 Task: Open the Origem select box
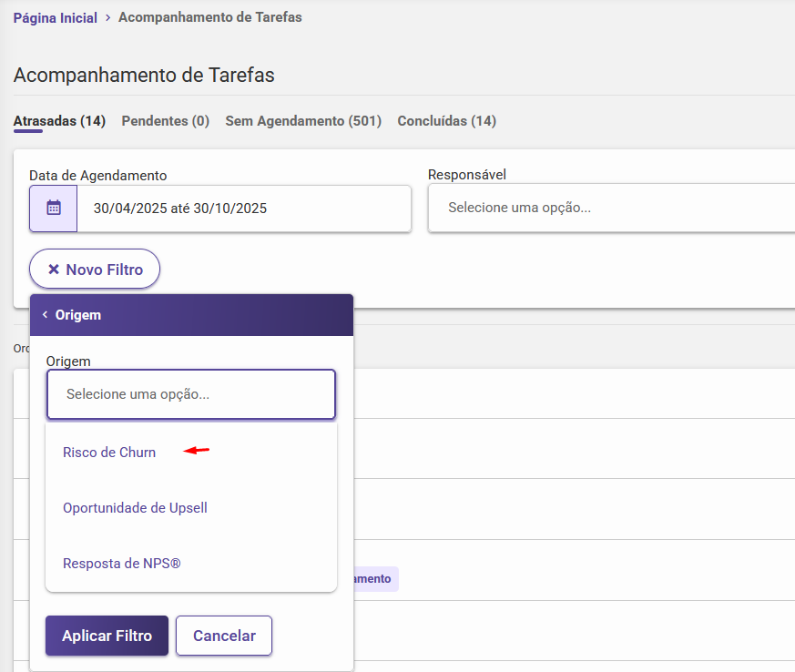(191, 394)
